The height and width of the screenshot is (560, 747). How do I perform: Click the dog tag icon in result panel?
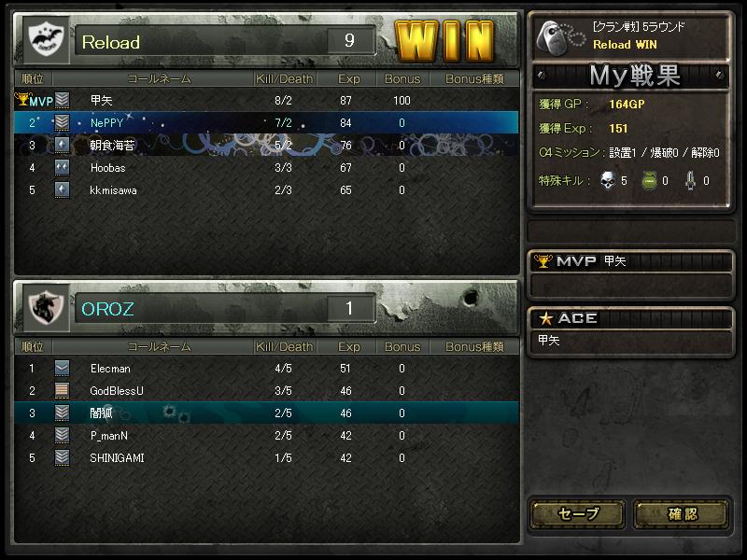pyautogui.click(x=559, y=38)
